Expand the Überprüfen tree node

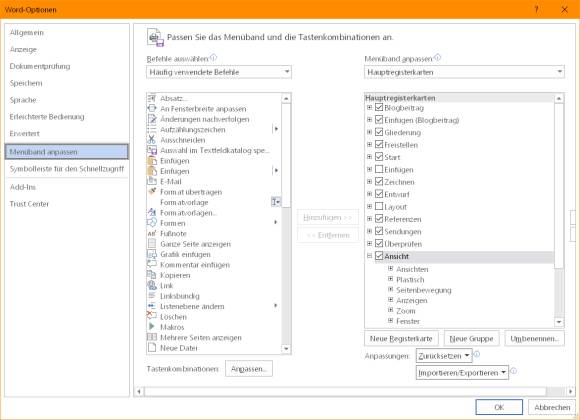(x=369, y=243)
